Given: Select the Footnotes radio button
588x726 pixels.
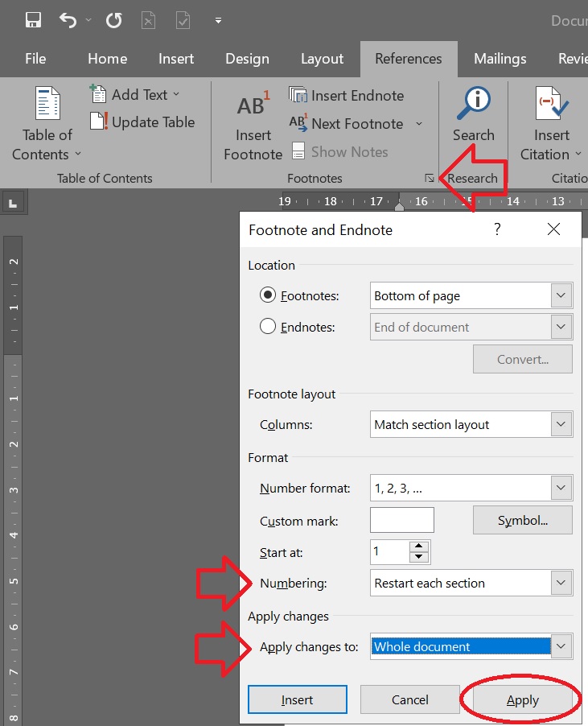Looking at the screenshot, I should [267, 295].
